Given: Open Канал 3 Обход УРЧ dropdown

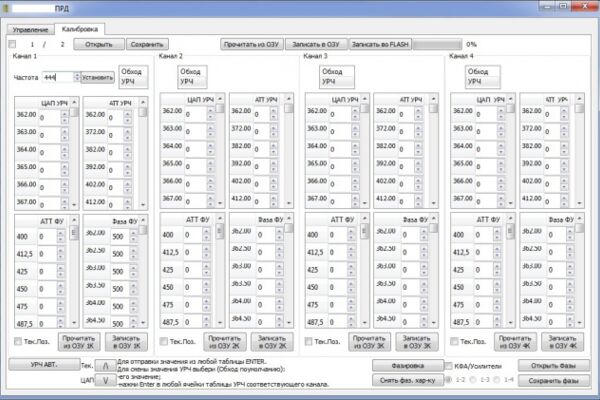Looking at the screenshot, I should [x=337, y=77].
